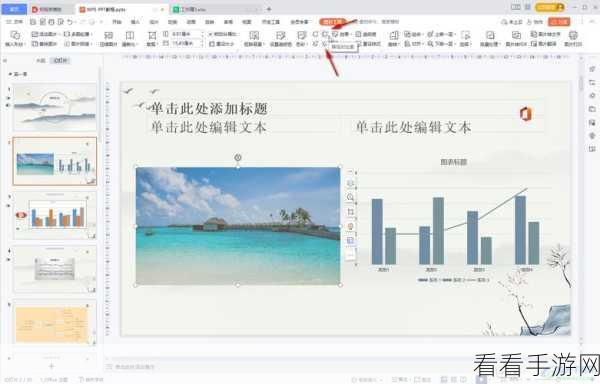Select the highlighted Picture Tools ribbon tab
Screen dimensions: 600x384
[x=333, y=22]
